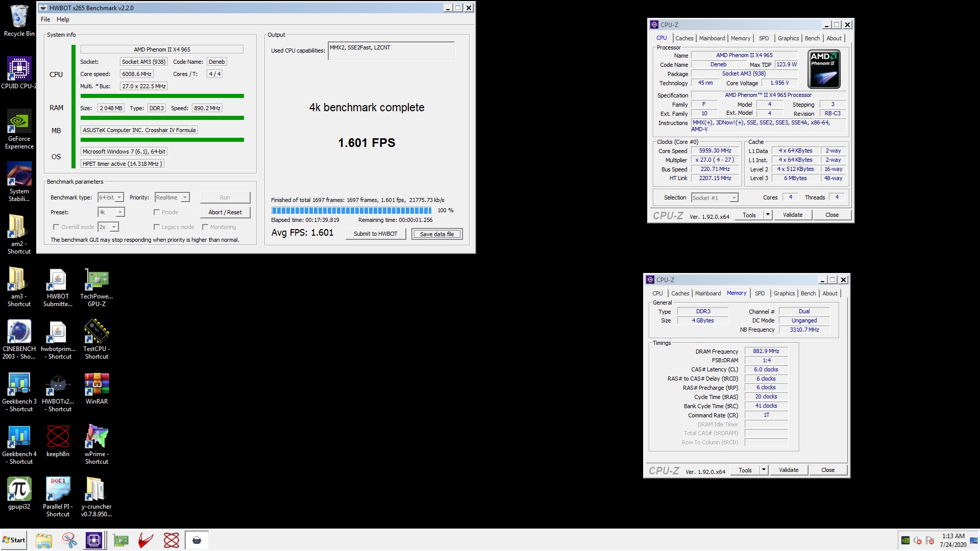The width and height of the screenshot is (980, 551).
Task: Click Tools button in top CPU-Z window
Action: [749, 215]
